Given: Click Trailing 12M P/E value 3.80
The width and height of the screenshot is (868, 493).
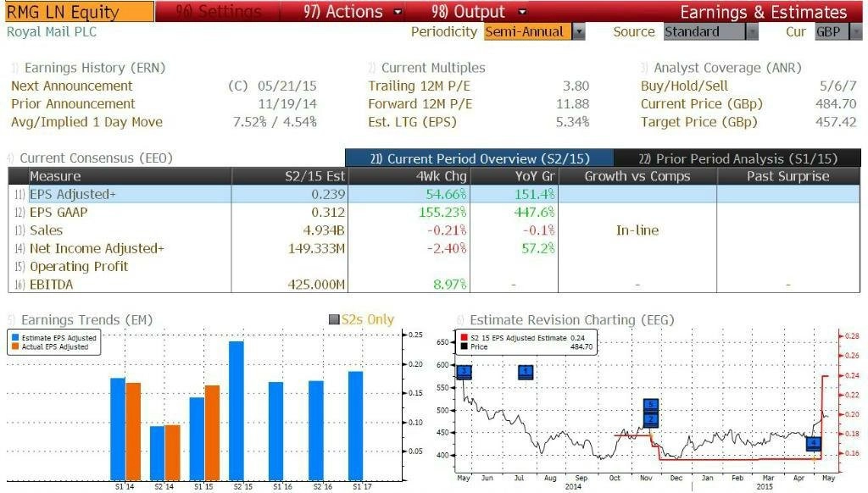Looking at the screenshot, I should (576, 86).
